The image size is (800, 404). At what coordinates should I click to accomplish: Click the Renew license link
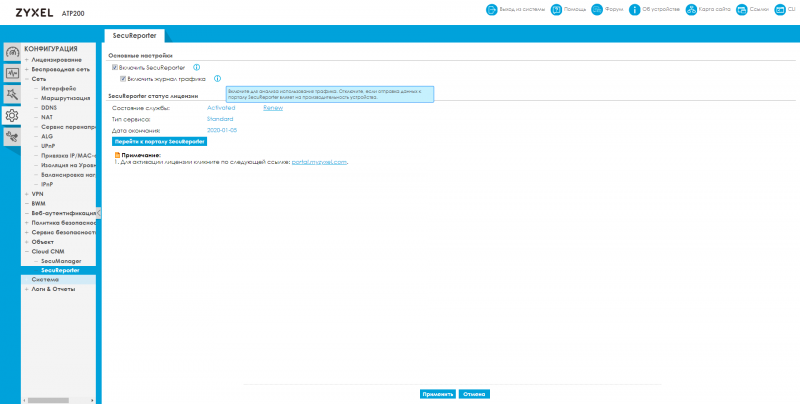click(x=273, y=108)
